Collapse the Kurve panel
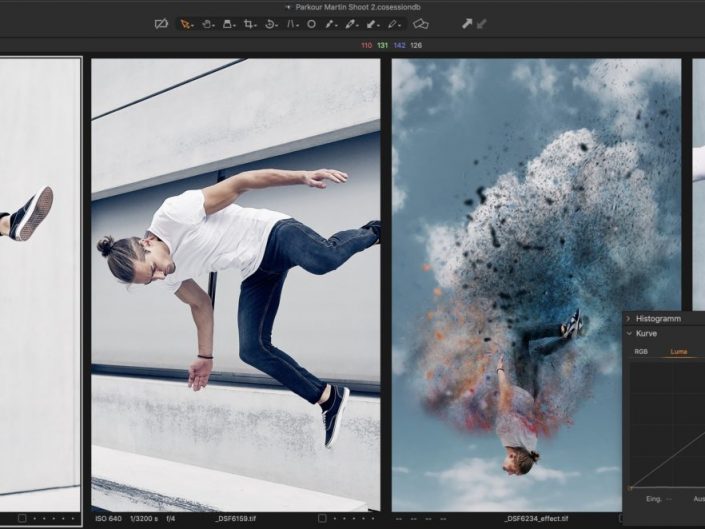 click(629, 333)
